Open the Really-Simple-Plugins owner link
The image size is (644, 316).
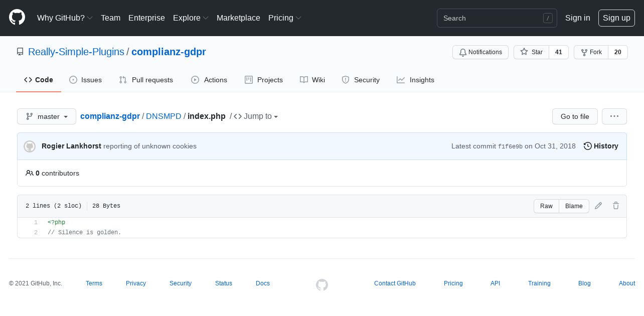click(x=76, y=52)
